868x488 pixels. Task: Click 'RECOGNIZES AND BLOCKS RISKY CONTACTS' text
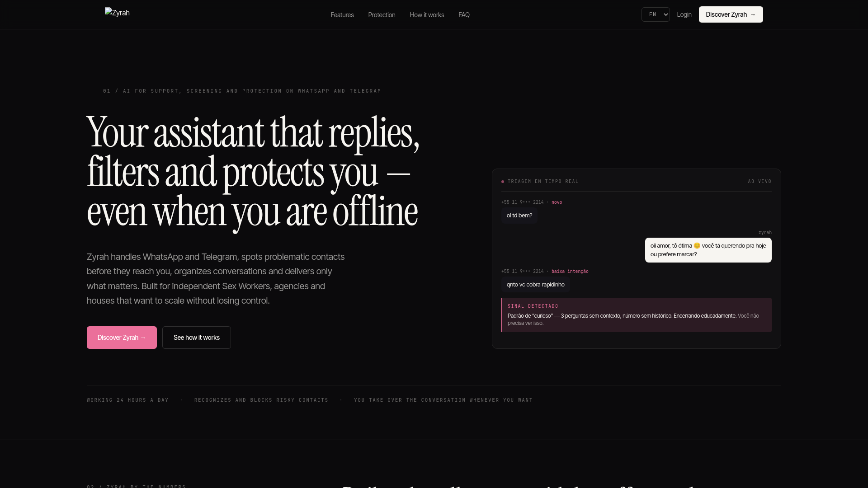[x=261, y=400]
